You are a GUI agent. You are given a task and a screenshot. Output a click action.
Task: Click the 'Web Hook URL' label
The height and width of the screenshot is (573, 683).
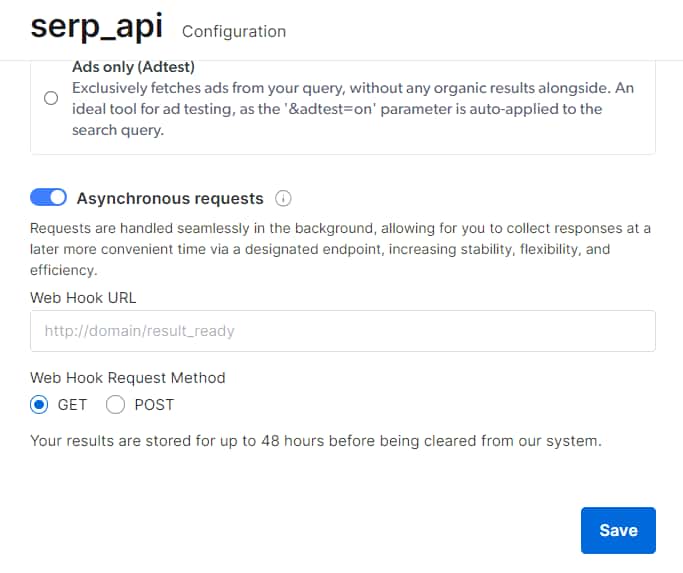(x=83, y=298)
